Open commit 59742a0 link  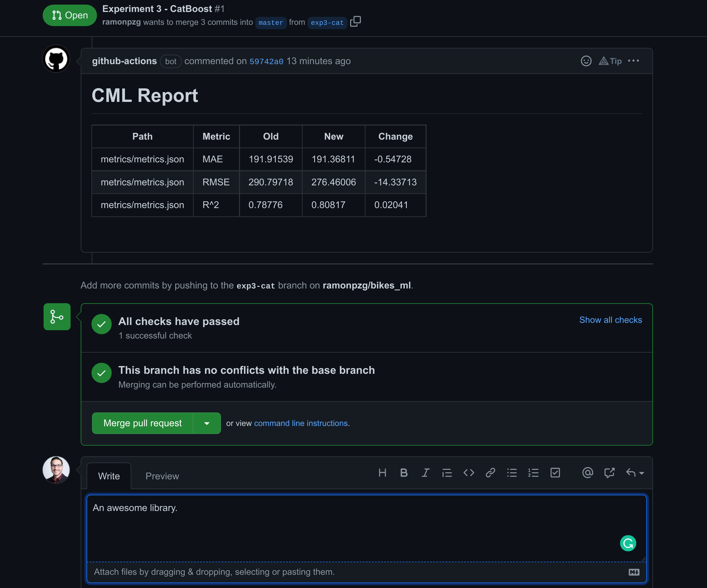tap(266, 61)
